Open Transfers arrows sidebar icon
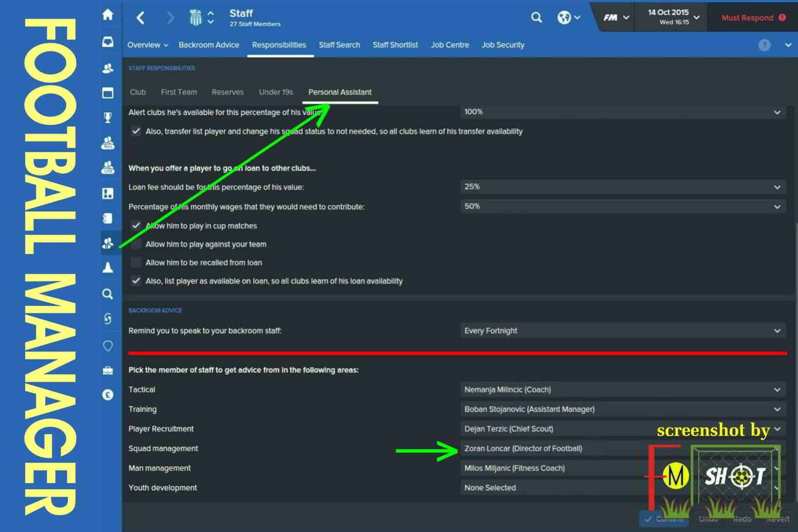The width and height of the screenshot is (798, 532). tap(108, 319)
